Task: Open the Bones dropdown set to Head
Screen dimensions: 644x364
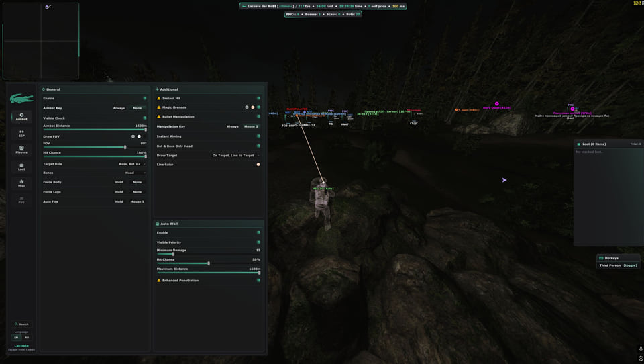Action: (x=134, y=173)
